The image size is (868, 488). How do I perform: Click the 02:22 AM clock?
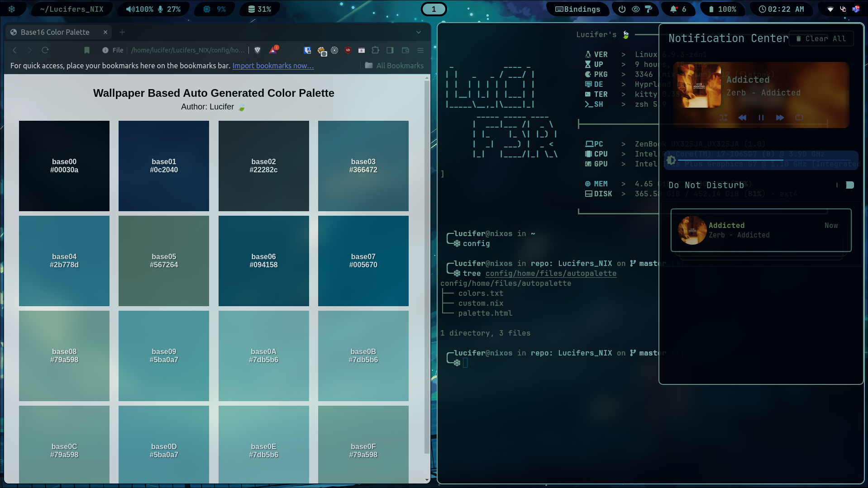coord(782,9)
